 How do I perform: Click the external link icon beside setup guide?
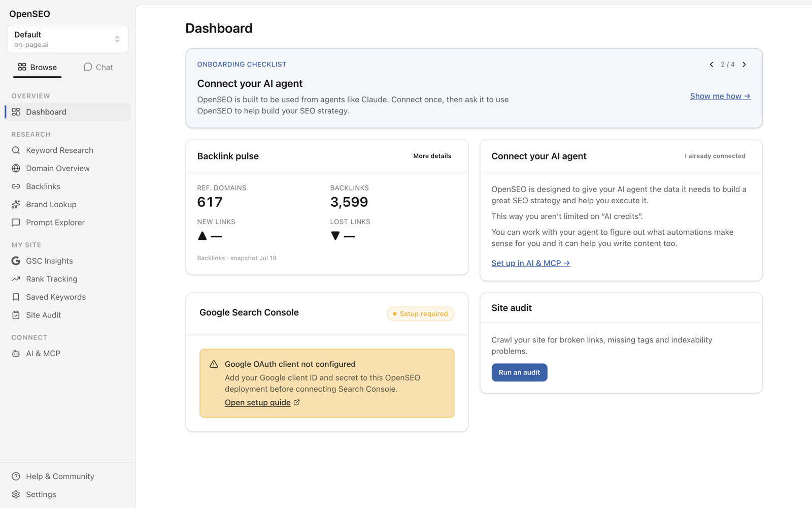pyautogui.click(x=297, y=402)
